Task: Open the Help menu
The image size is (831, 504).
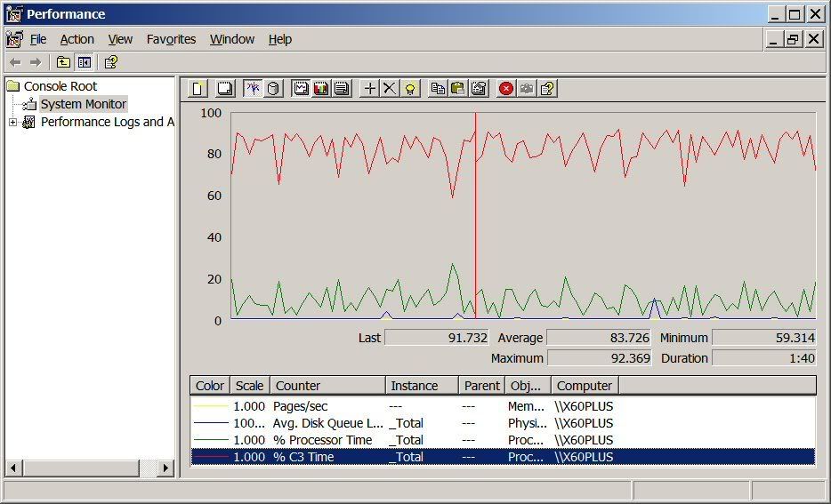Action: 280,39
